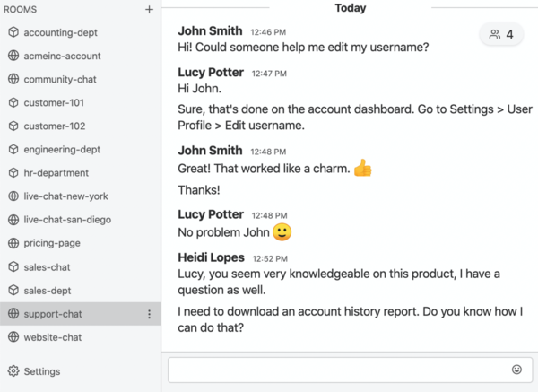The height and width of the screenshot is (392, 538).
Task: Click the globe icon beside acmeinc-account
Action: point(13,56)
